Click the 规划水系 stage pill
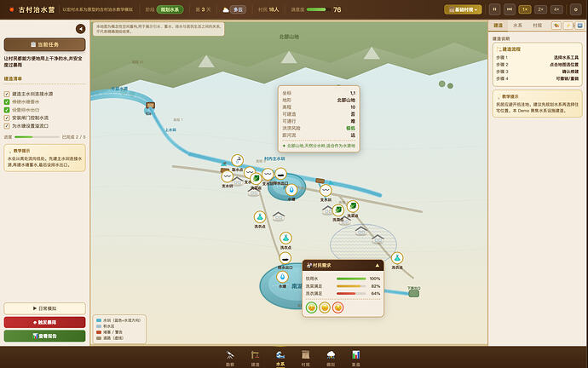This screenshot has height=368, width=588. 170,9
